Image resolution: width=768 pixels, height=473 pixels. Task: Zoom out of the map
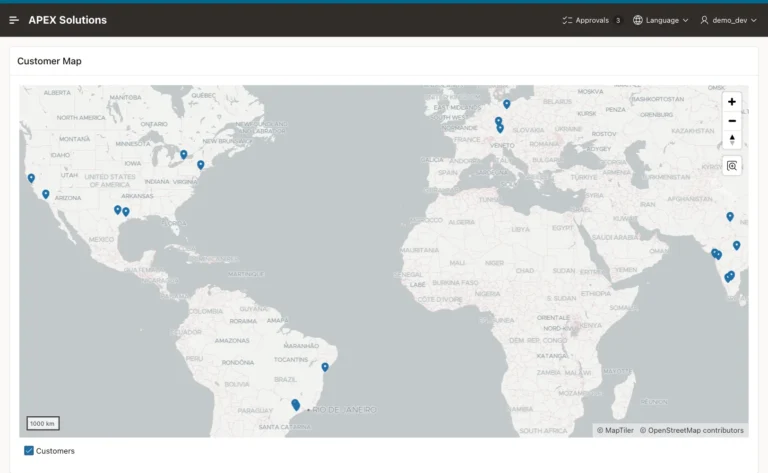tap(732, 121)
